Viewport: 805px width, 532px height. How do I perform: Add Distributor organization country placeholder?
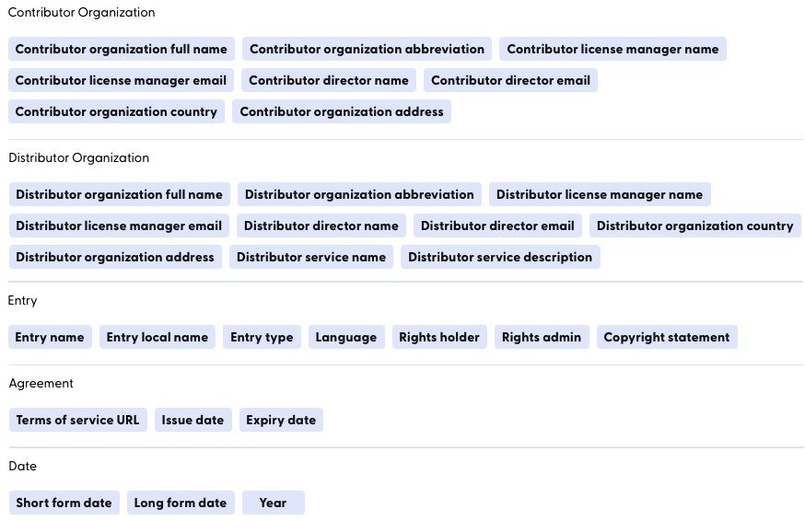point(694,226)
